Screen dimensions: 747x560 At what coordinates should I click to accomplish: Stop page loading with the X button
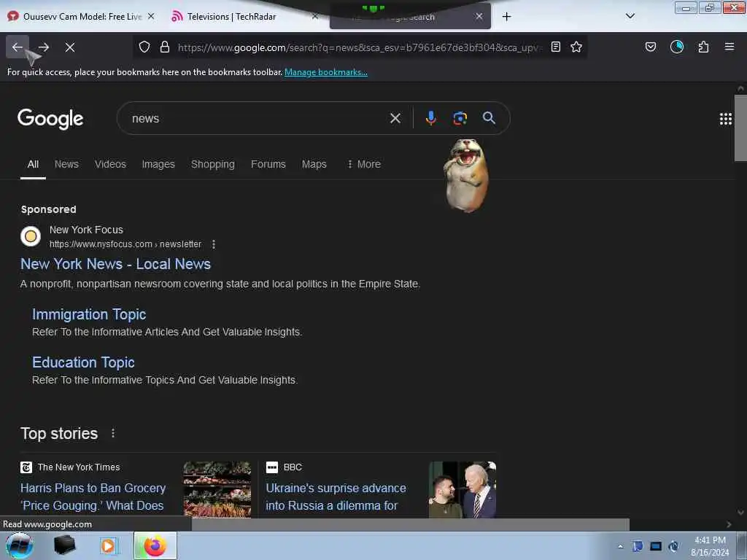(x=70, y=47)
